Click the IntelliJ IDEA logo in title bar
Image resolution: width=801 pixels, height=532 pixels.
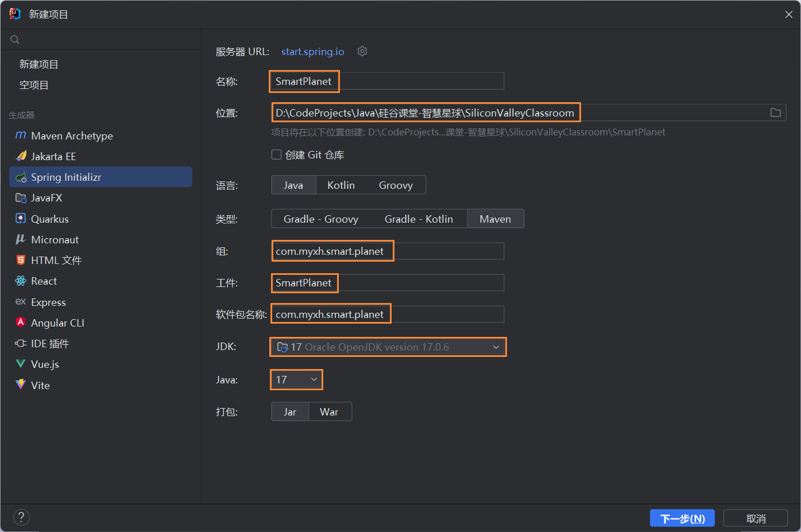pos(15,14)
